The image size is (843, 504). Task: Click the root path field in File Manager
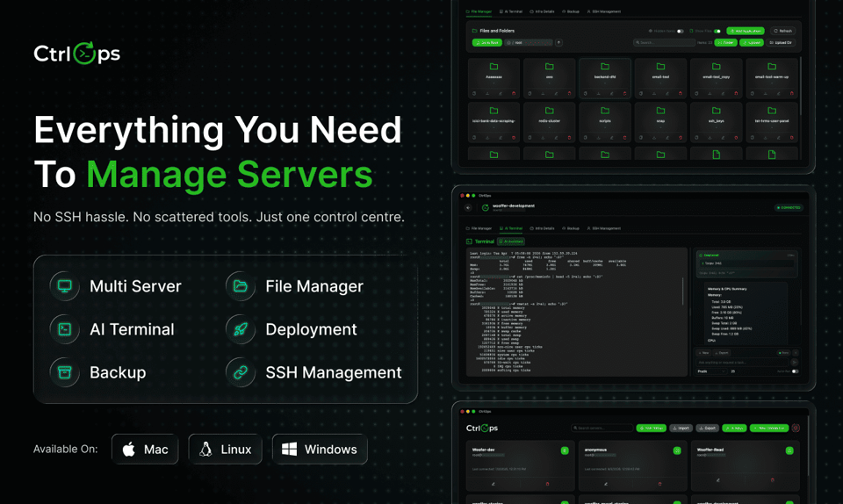529,43
